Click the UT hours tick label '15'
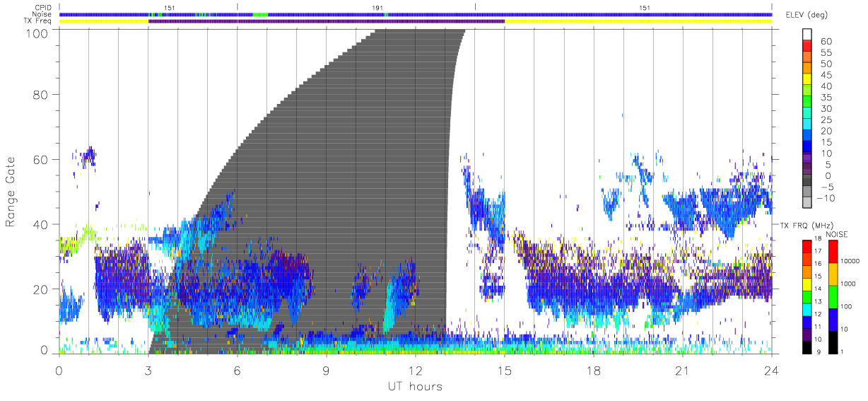The image size is (868, 401). point(505,370)
